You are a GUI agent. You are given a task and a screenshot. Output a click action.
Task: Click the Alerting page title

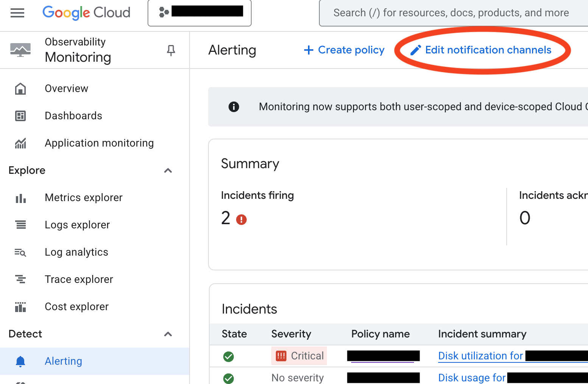232,50
